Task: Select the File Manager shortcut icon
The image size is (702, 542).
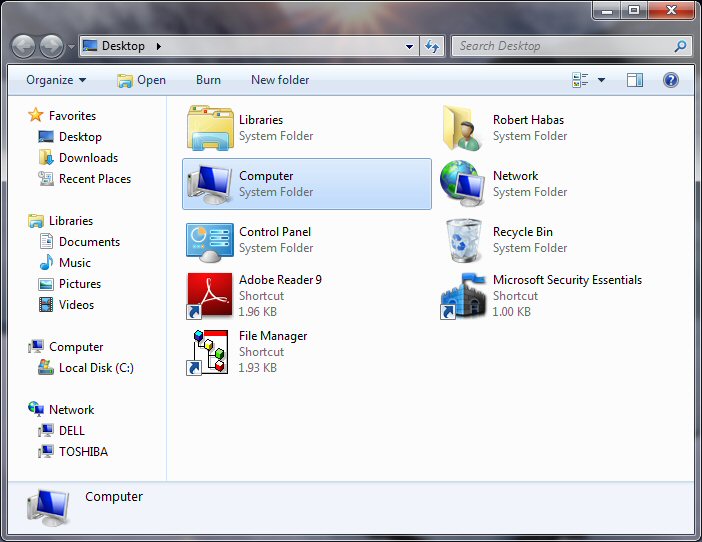Action: click(x=209, y=352)
